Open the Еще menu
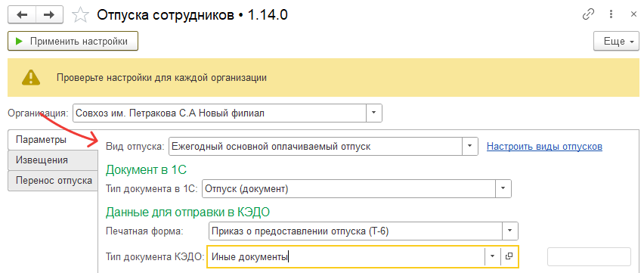This screenshot has height=273, width=644. point(616,41)
